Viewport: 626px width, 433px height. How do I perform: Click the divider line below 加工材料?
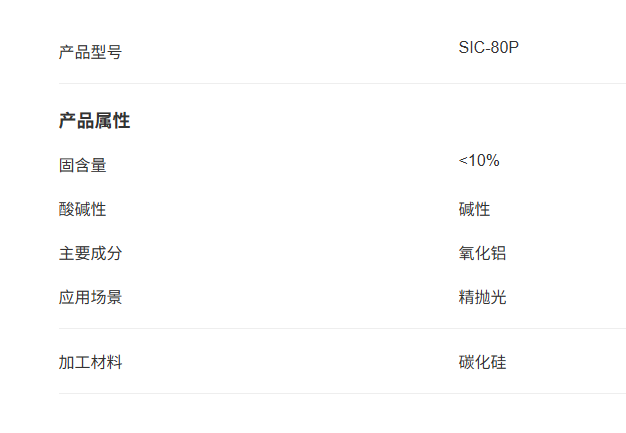(x=343, y=393)
